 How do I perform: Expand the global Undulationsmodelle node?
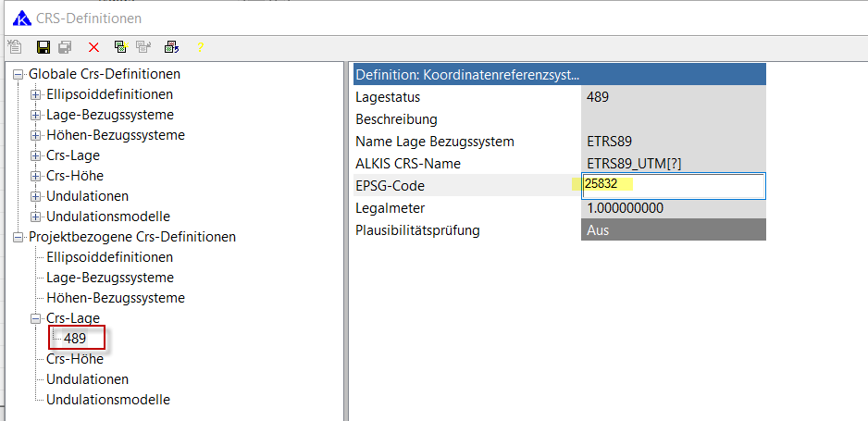point(35,217)
